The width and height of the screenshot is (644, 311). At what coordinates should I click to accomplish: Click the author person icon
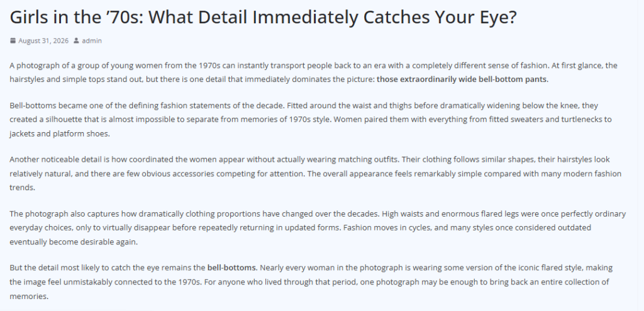click(x=76, y=40)
